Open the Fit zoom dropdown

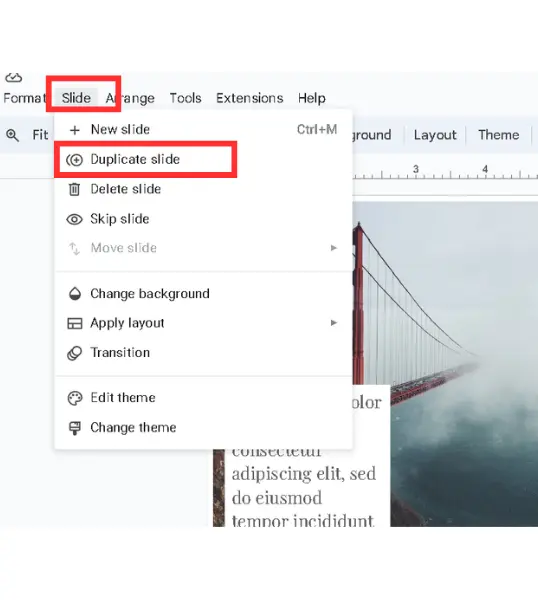(x=40, y=135)
